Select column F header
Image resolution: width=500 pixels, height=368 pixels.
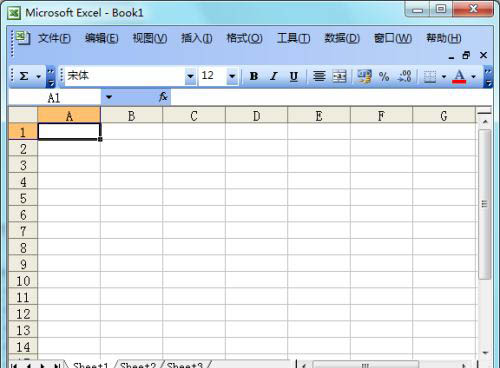pyautogui.click(x=381, y=116)
